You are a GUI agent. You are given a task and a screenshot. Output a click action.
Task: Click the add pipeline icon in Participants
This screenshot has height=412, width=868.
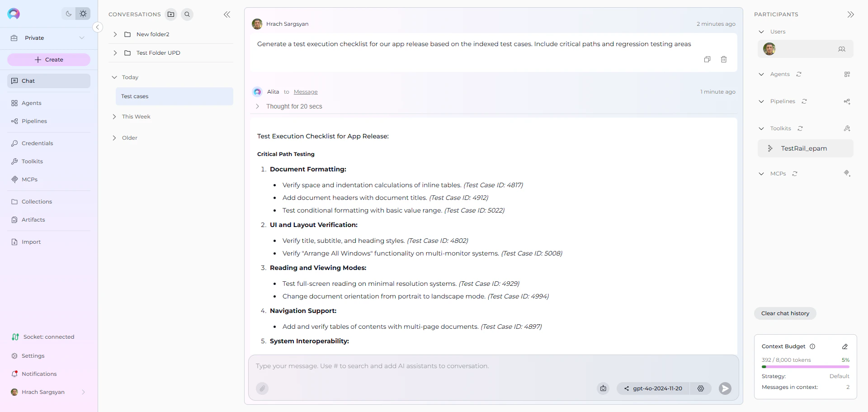click(847, 101)
